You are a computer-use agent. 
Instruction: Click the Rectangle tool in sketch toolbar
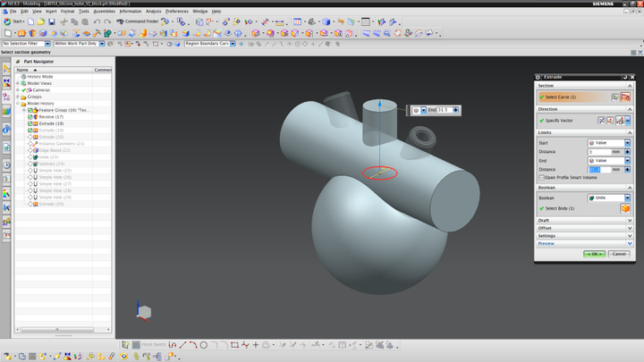(234, 345)
